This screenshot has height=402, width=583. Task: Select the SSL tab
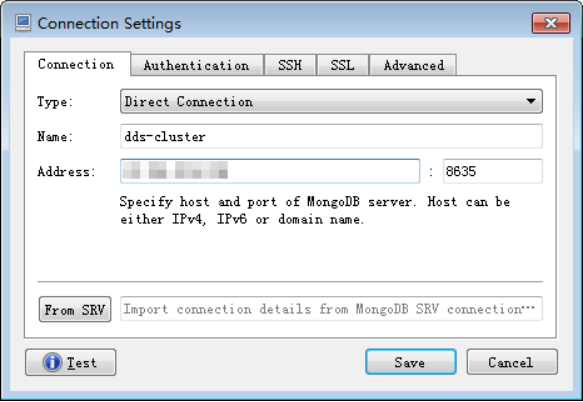click(x=342, y=65)
